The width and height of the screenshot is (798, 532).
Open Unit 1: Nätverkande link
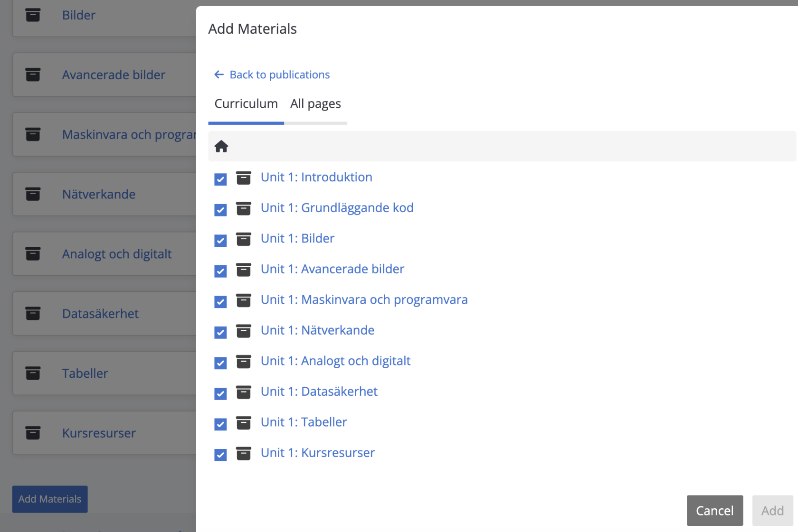[317, 330]
